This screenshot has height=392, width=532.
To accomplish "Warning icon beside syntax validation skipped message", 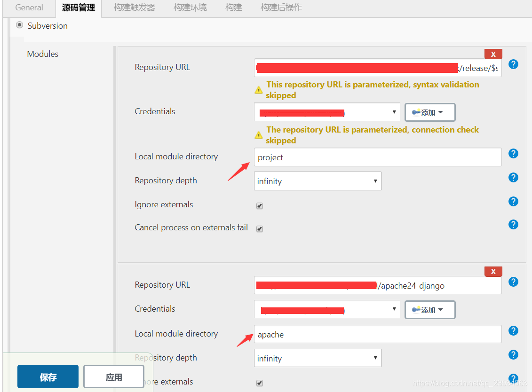I will click(259, 90).
